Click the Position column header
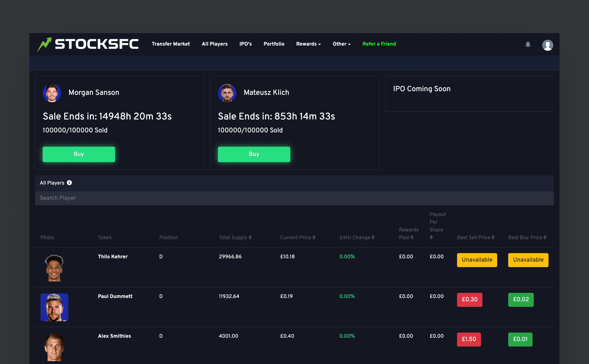This screenshot has width=589, height=364. coord(169,237)
